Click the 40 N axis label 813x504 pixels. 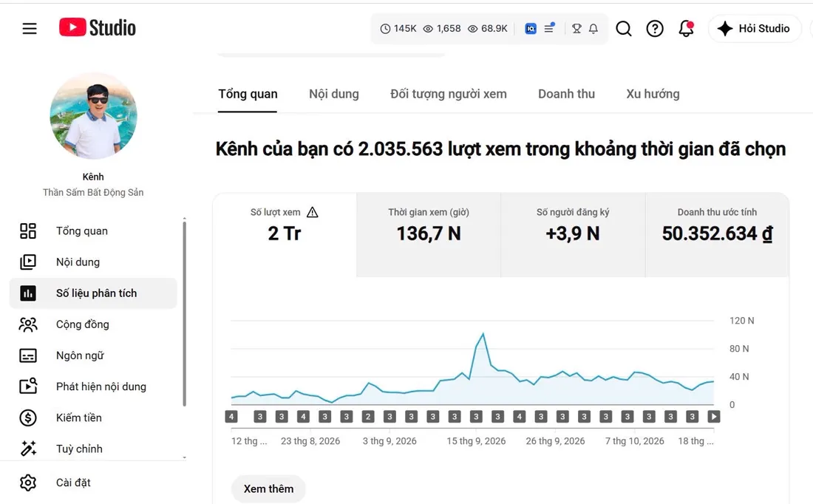[x=739, y=377]
